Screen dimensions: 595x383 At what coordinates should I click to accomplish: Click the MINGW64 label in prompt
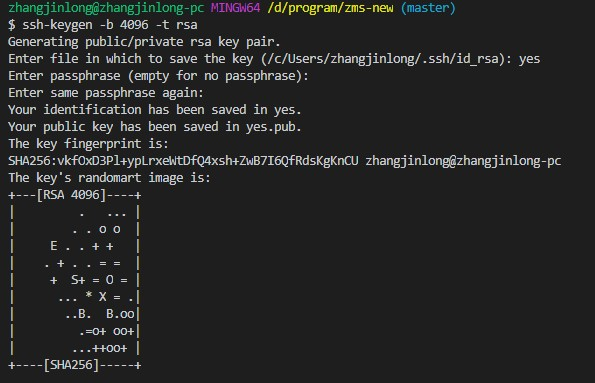coord(236,8)
